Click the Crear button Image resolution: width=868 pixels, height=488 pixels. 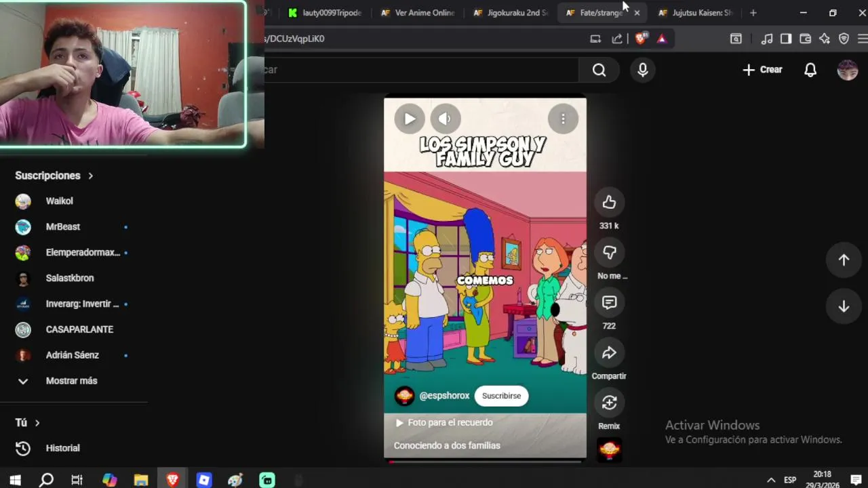[762, 70]
